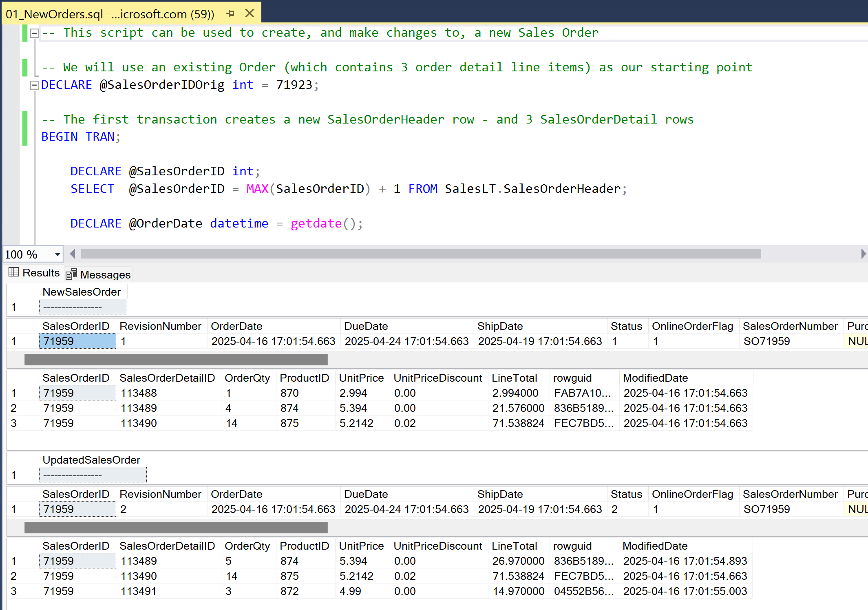
Task: Select the 14.970000 LineTotal cell
Action: [519, 591]
